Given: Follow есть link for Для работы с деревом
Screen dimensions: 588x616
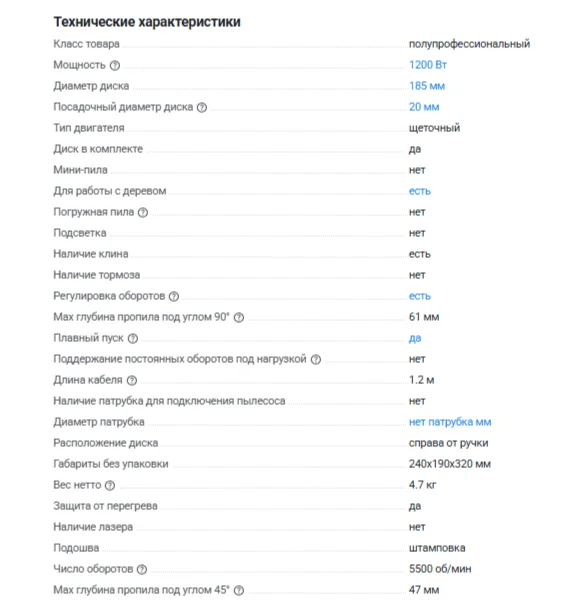Looking at the screenshot, I should point(420,191).
